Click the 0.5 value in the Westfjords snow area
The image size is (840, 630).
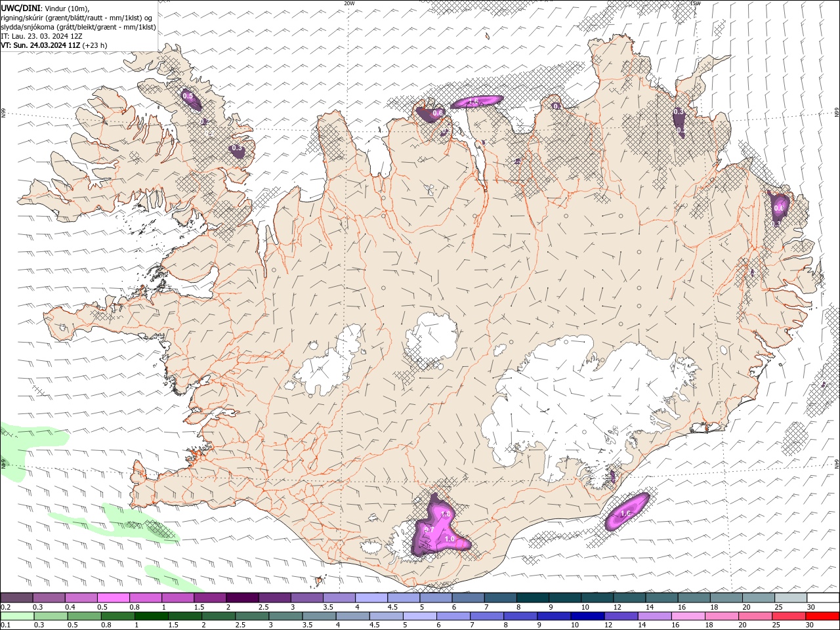click(188, 96)
